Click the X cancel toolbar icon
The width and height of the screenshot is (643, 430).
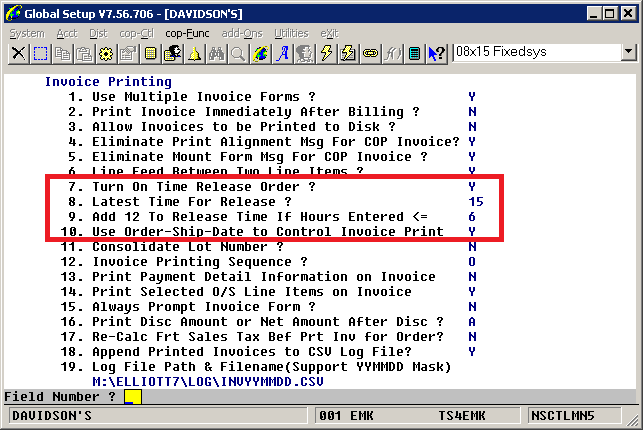[18, 54]
